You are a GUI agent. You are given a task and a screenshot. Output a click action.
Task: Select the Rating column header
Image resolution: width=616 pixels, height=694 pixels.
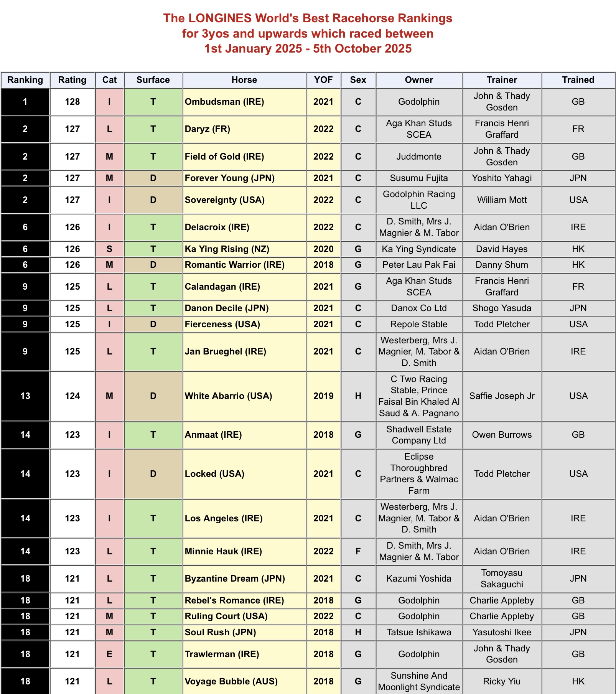click(x=72, y=80)
